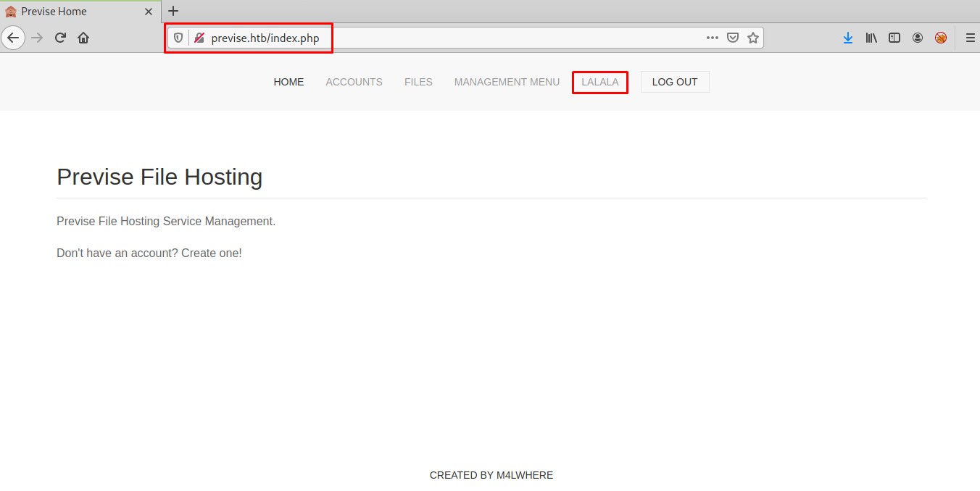Save page to Pocket

pos(733,38)
